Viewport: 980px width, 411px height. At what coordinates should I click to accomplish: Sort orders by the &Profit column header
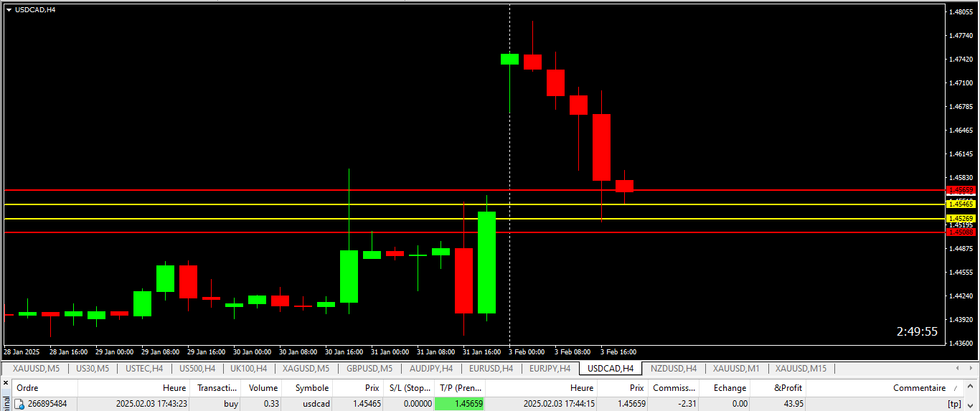coord(788,388)
